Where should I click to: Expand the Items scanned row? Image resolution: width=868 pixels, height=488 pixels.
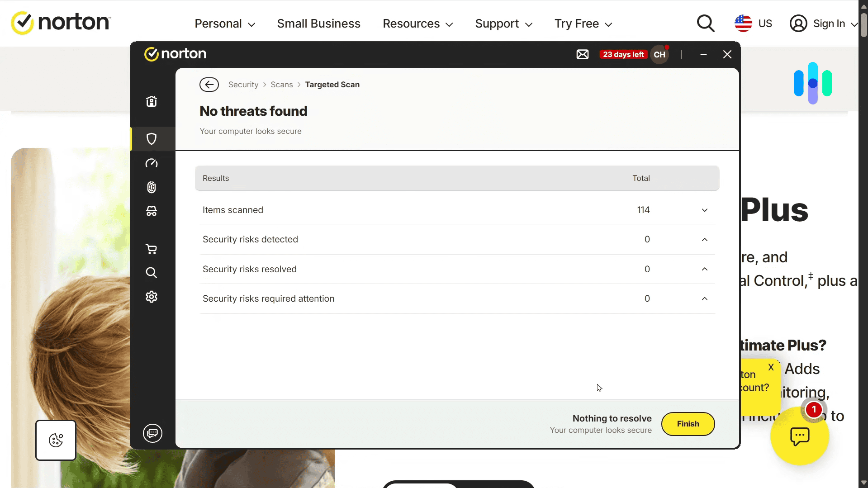pyautogui.click(x=705, y=210)
